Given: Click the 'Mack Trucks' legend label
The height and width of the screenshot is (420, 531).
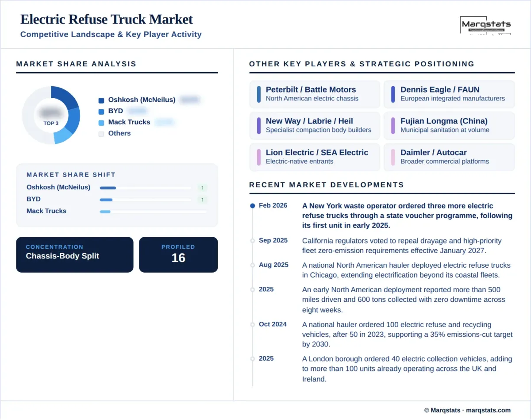Looking at the screenshot, I should click(129, 122).
